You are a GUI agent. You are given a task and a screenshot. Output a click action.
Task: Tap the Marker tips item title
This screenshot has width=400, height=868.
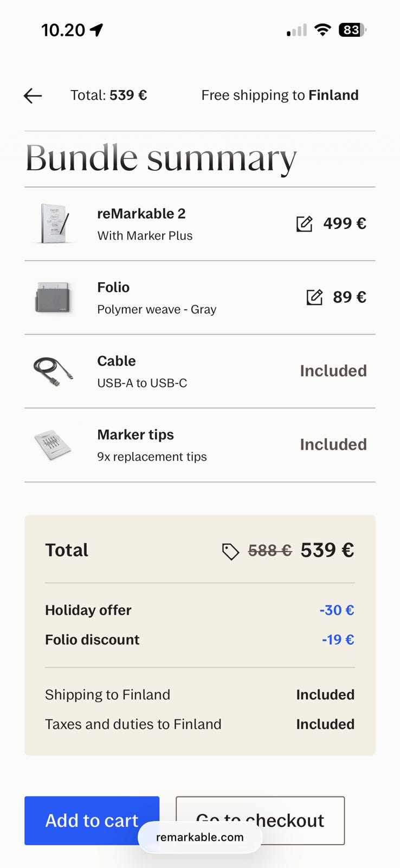pos(136,435)
